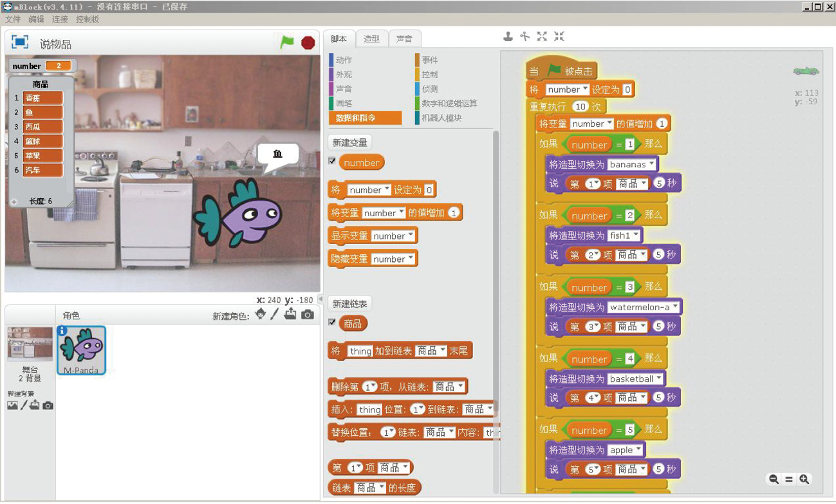Click the 篮球 item in the 商品 list
Image resolution: width=836 pixels, height=504 pixels.
(43, 142)
